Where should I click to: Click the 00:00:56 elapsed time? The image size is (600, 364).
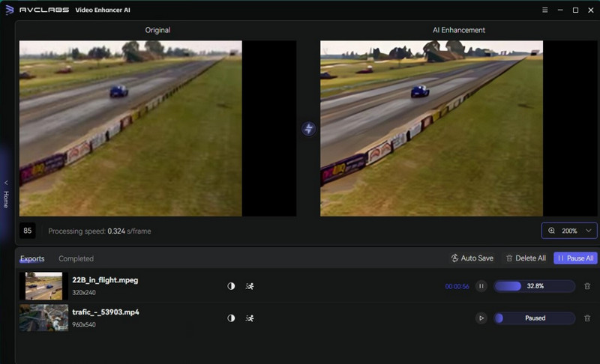pos(457,286)
